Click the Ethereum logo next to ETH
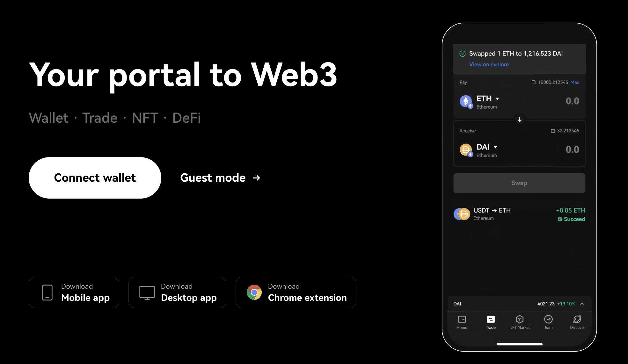This screenshot has height=364, width=628. 466,100
